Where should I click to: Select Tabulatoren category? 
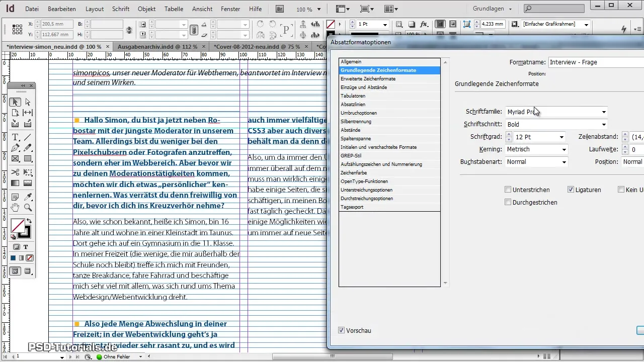point(389,96)
